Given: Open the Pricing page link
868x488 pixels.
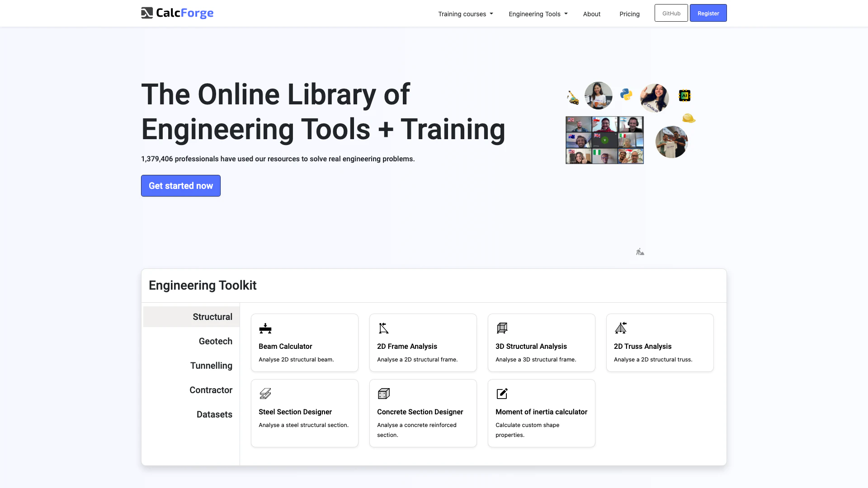Looking at the screenshot, I should [629, 14].
